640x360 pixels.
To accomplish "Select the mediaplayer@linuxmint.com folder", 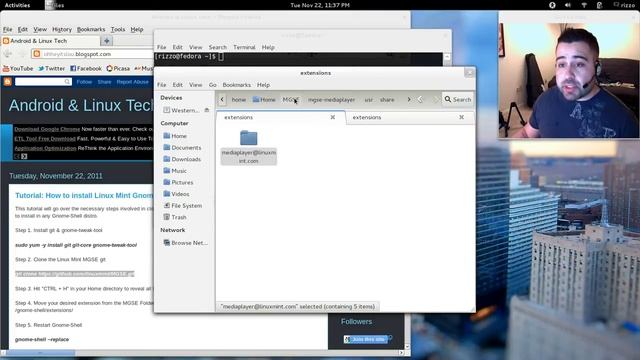I will point(249,147).
